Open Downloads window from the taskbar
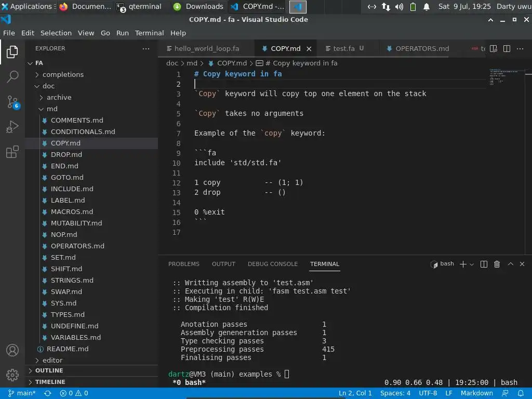Viewport: 532px width, 399px height. [198, 6]
